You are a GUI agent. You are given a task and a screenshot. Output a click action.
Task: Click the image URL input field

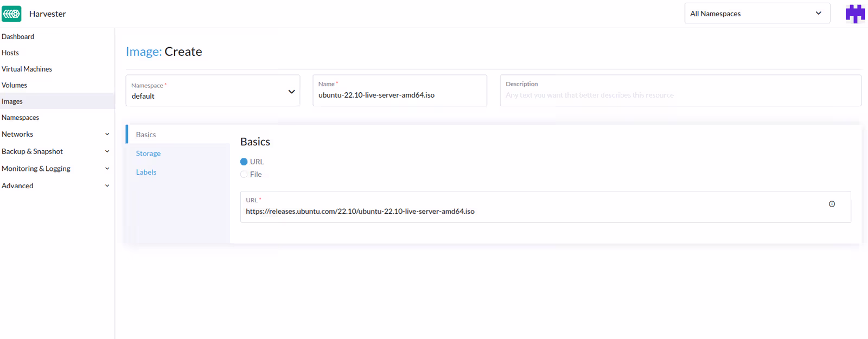coord(532,212)
